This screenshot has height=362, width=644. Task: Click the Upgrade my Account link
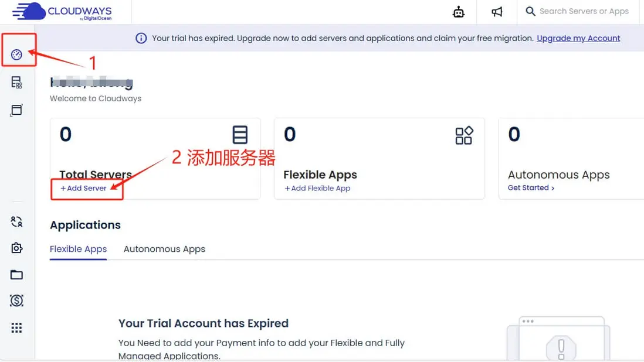[578, 39]
